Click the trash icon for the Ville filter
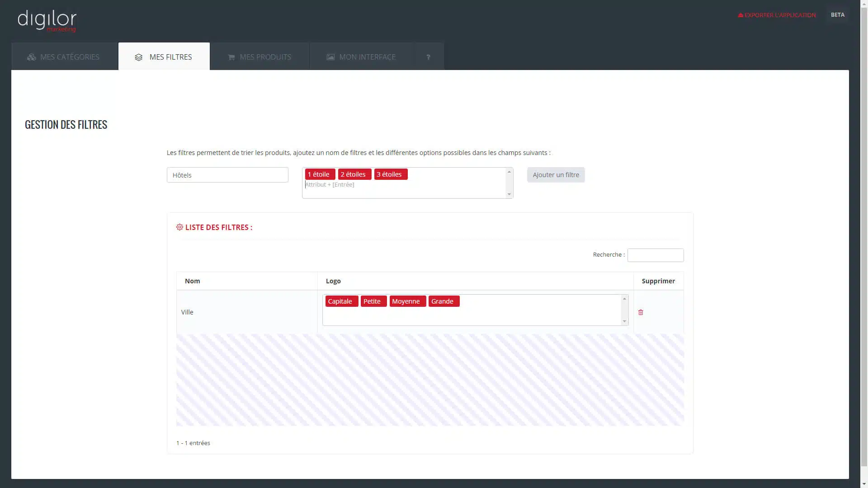Image resolution: width=868 pixels, height=488 pixels. coord(641,312)
